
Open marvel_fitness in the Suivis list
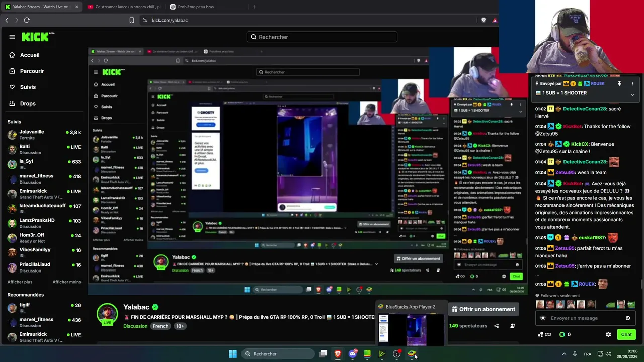click(44, 179)
